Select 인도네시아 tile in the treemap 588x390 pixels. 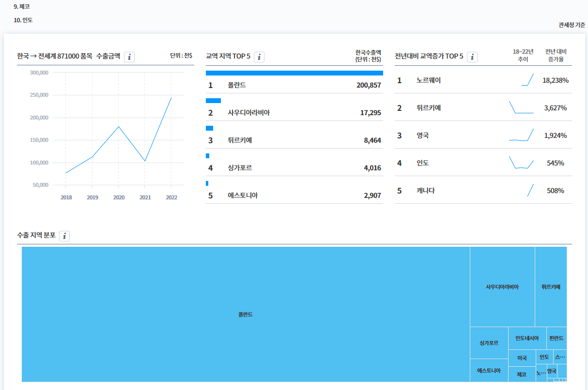click(x=527, y=338)
